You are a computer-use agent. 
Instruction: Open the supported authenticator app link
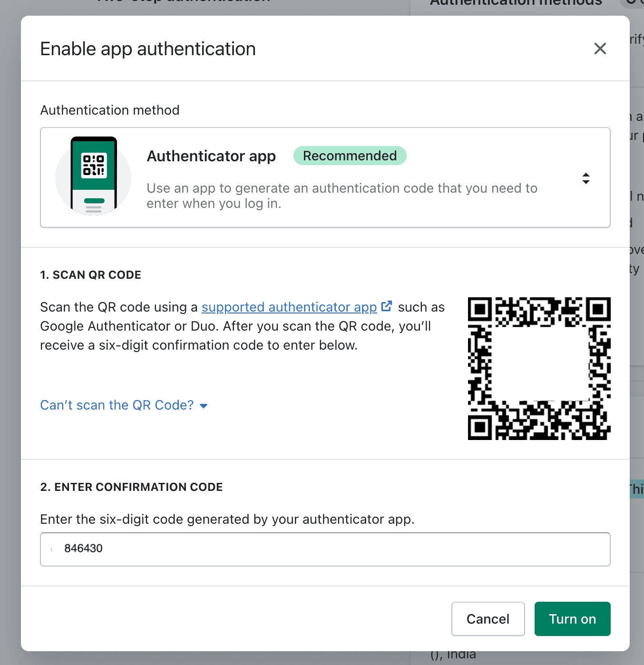pyautogui.click(x=289, y=307)
